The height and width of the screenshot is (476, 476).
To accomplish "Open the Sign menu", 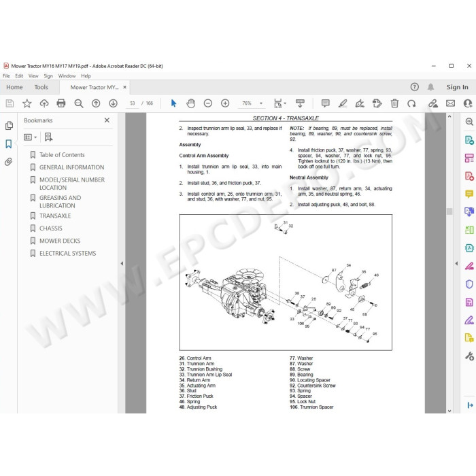I will click(x=48, y=76).
